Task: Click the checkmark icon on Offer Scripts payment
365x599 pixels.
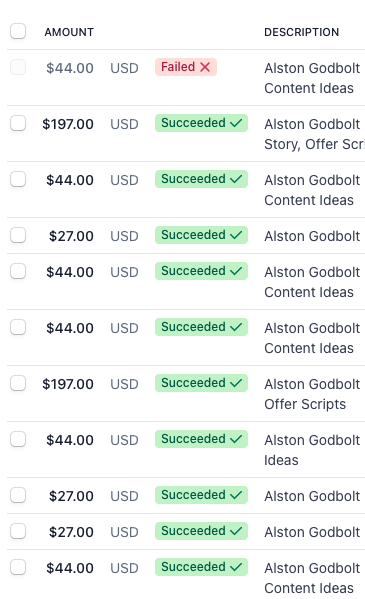Action: [x=236, y=383]
